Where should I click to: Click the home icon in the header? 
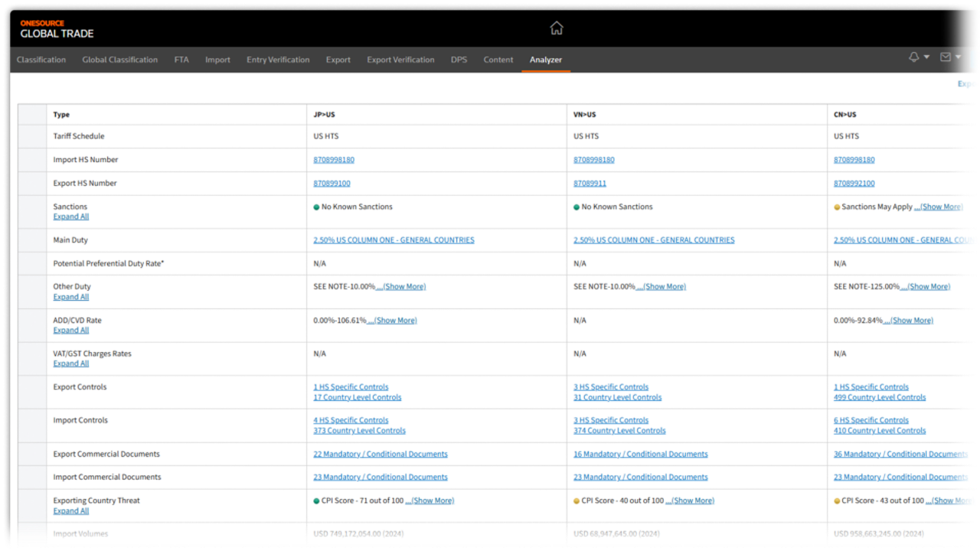[557, 27]
